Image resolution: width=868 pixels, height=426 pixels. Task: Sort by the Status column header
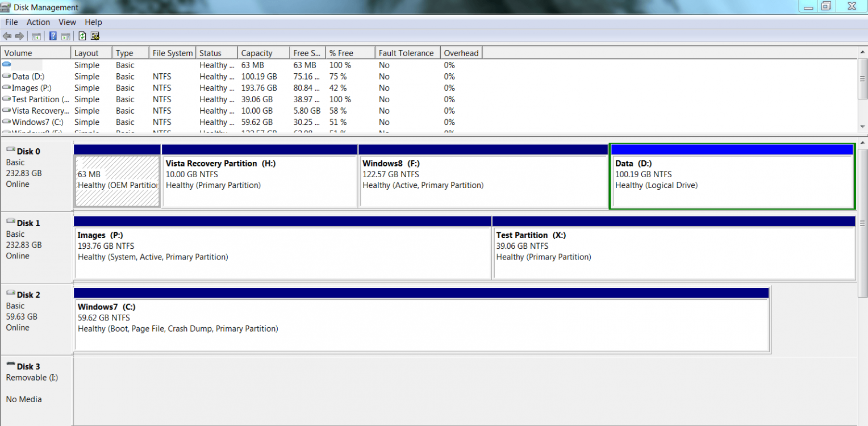[216, 53]
